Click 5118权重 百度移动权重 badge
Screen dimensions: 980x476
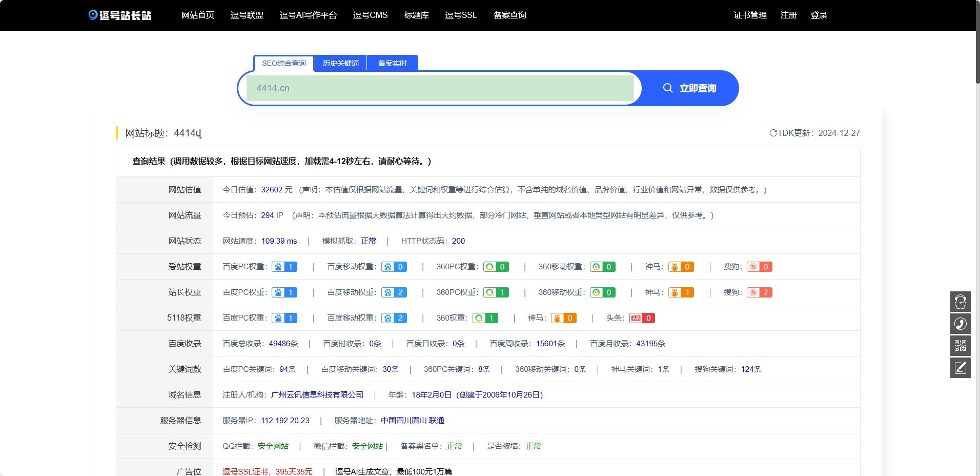point(394,318)
